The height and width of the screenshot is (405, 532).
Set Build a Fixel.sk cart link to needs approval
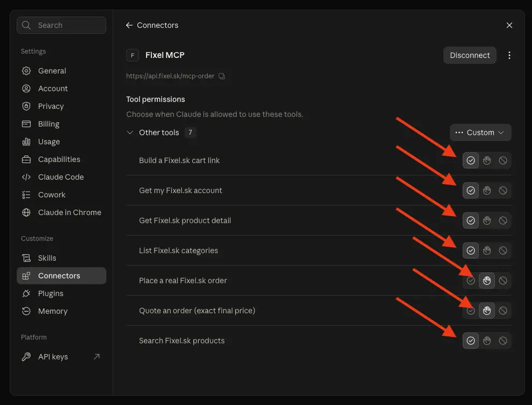[487, 160]
